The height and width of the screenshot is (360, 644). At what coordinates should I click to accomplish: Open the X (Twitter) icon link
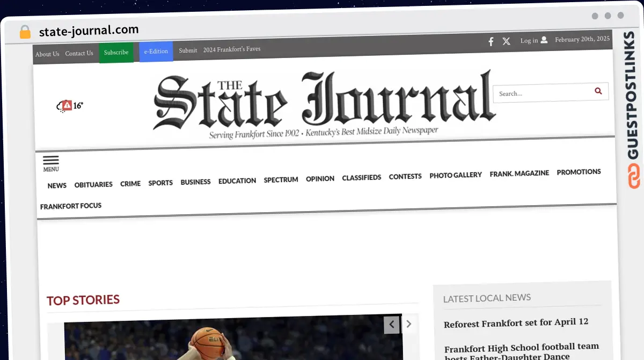[506, 41]
